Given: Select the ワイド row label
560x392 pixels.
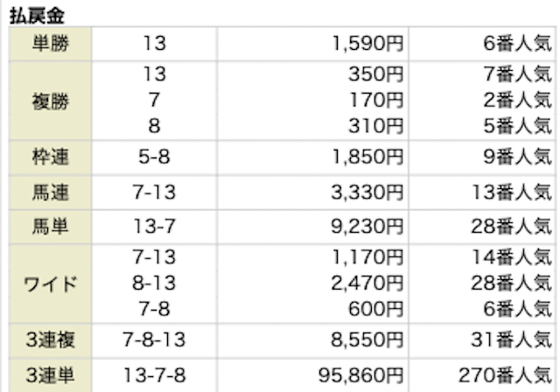Looking at the screenshot, I should tap(51, 283).
